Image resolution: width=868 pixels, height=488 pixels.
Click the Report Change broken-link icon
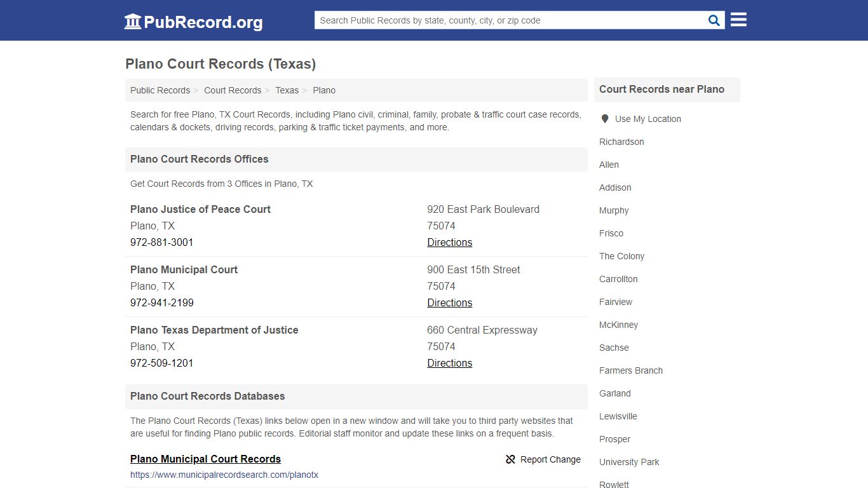510,459
